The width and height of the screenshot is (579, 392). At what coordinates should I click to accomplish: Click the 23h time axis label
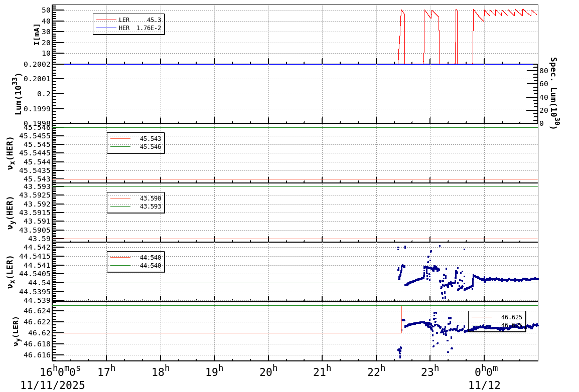430,370
